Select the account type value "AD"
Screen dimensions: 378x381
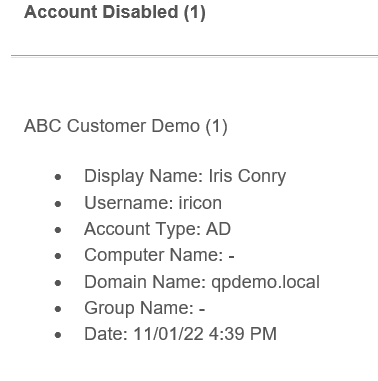[218, 229]
